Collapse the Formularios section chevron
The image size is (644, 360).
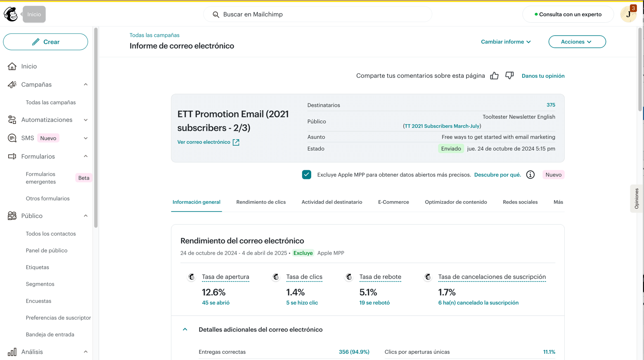pos(86,156)
